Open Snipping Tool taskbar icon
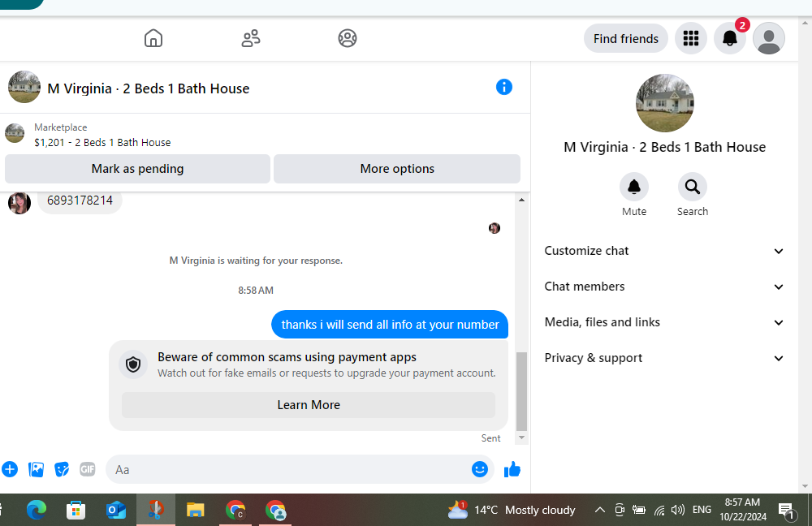 pyautogui.click(x=155, y=511)
